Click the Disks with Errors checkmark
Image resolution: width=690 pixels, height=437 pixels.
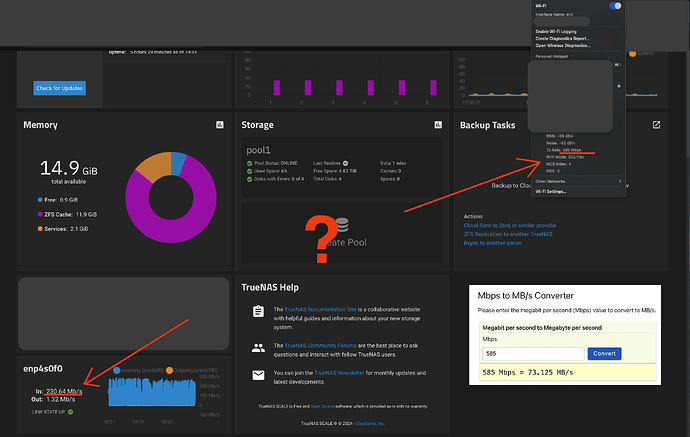(x=250, y=179)
